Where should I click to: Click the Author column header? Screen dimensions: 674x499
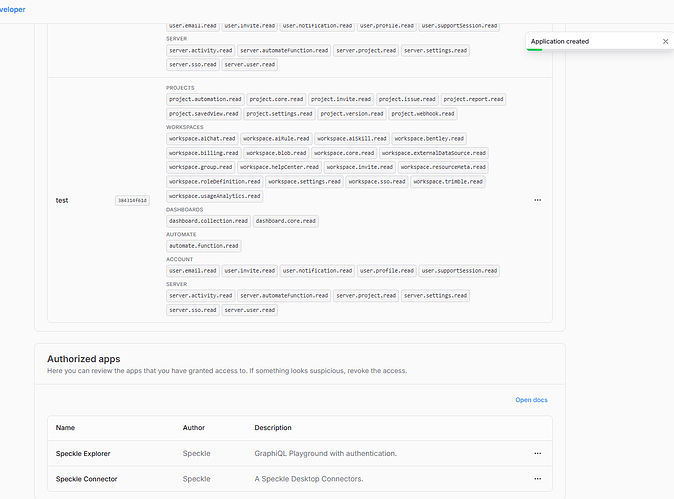[x=194, y=428]
